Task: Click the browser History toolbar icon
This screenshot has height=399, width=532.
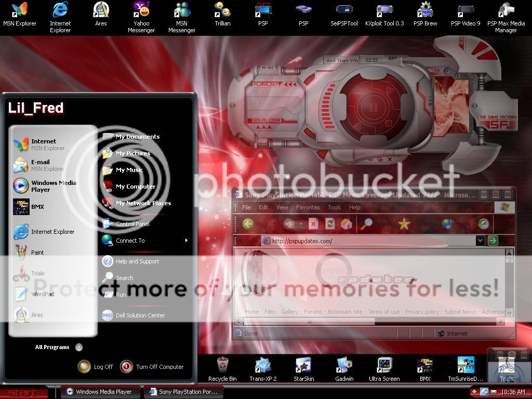Action: tap(483, 224)
